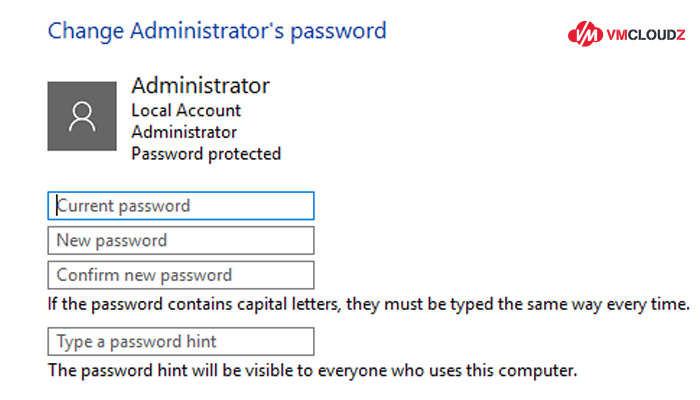Click the text cursor in Current password

57,206
